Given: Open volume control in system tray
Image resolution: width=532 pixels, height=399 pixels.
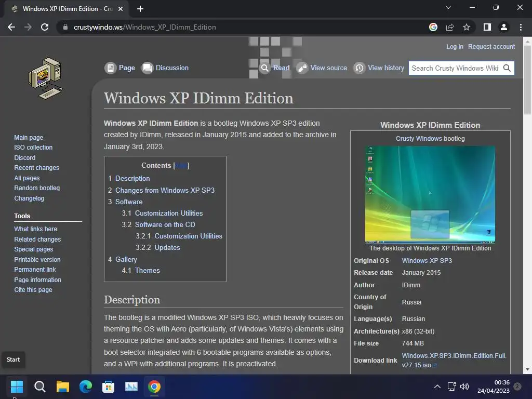Looking at the screenshot, I should 464,387.
